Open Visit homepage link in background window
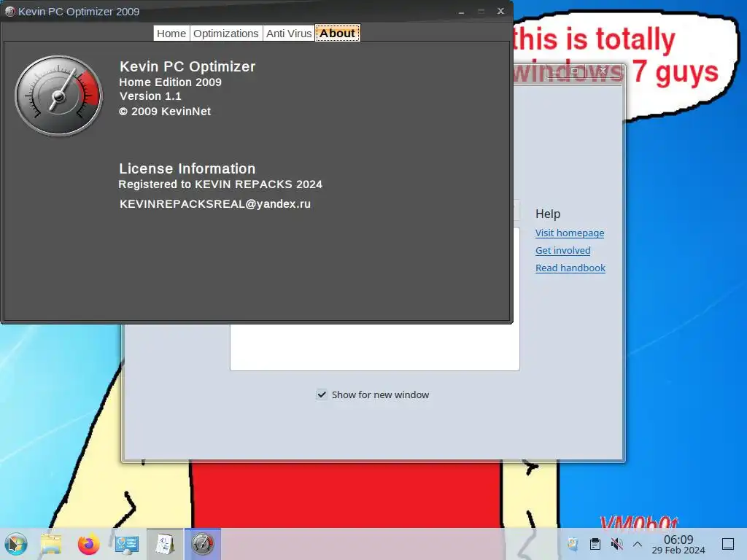This screenshot has width=747, height=560. point(570,233)
